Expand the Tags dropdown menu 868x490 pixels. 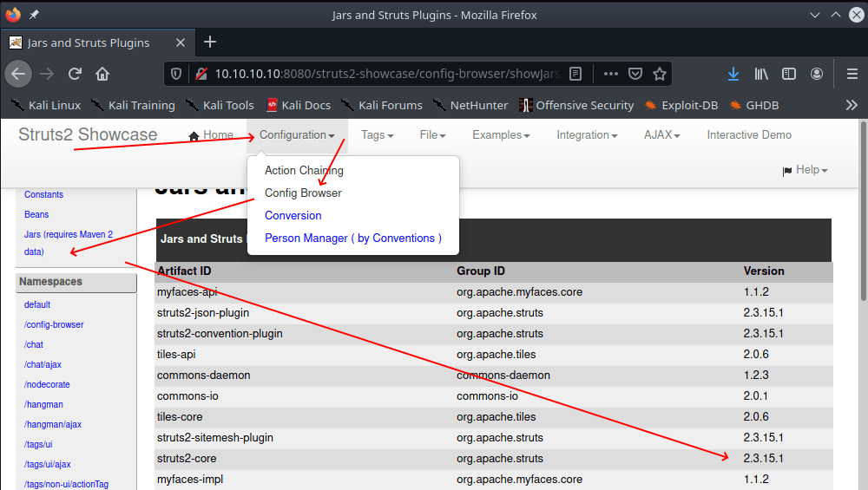[377, 134]
